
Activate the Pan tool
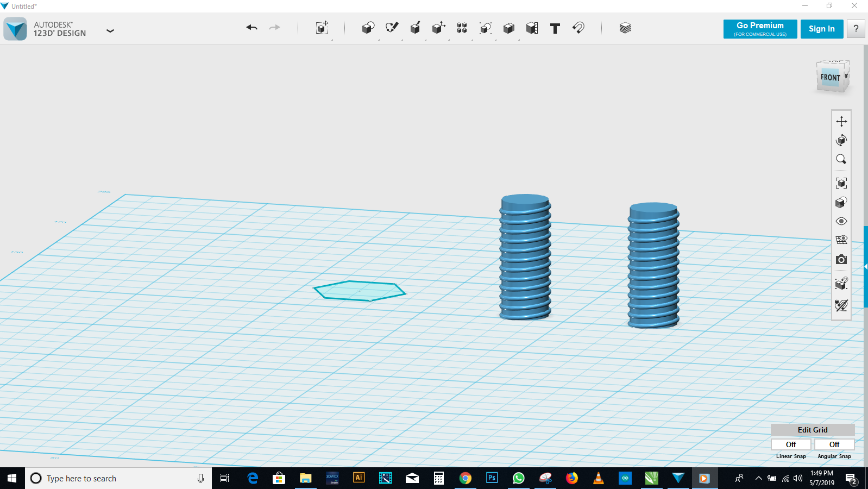coord(841,121)
